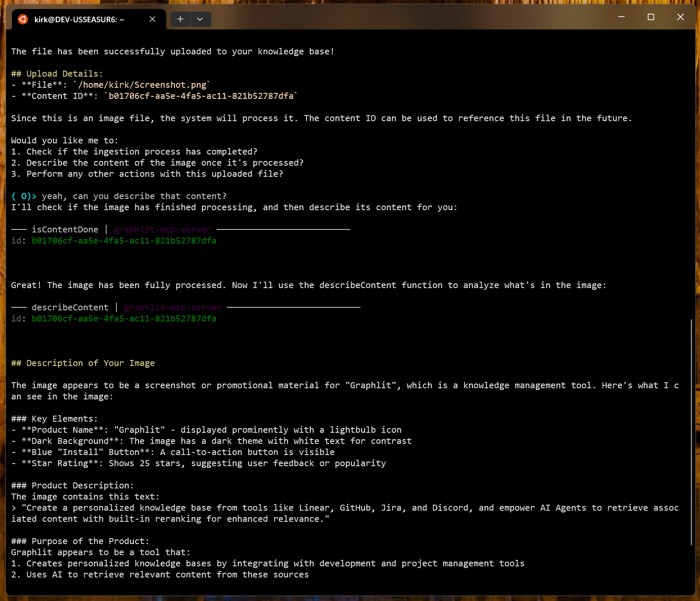
Task: Close the kirk@DEV-USSEASUR6 tab
Action: pos(152,19)
